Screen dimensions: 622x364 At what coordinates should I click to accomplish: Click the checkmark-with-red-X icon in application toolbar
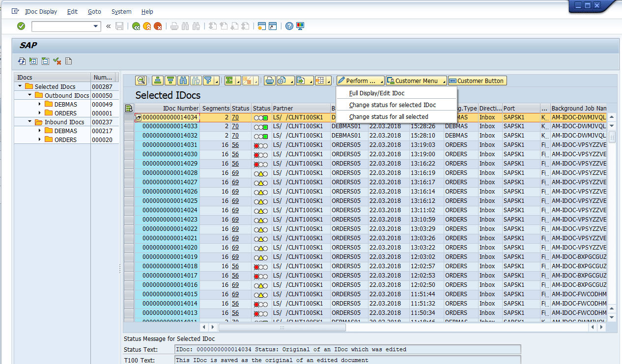coord(57,61)
